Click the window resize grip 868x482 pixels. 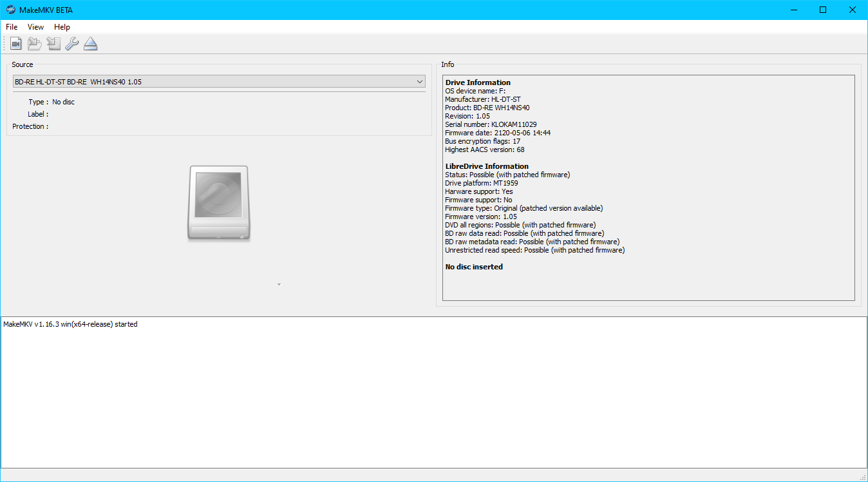tap(863, 477)
